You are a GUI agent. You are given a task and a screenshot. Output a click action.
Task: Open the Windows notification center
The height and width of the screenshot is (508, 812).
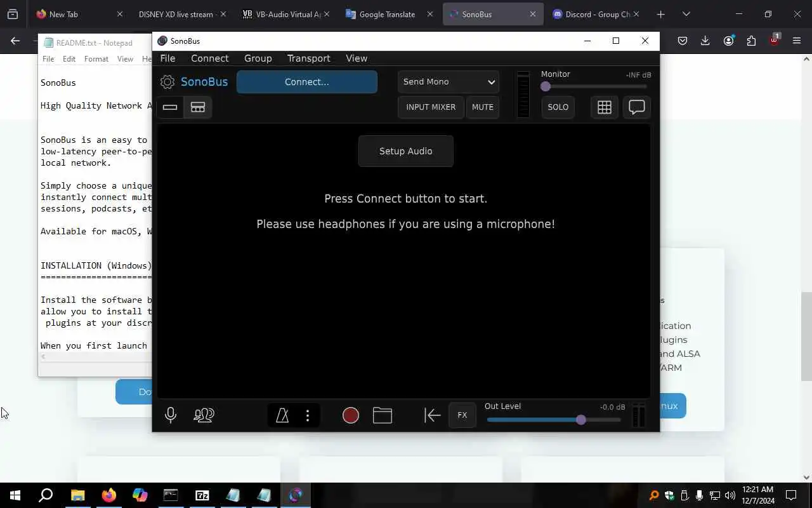(x=791, y=495)
